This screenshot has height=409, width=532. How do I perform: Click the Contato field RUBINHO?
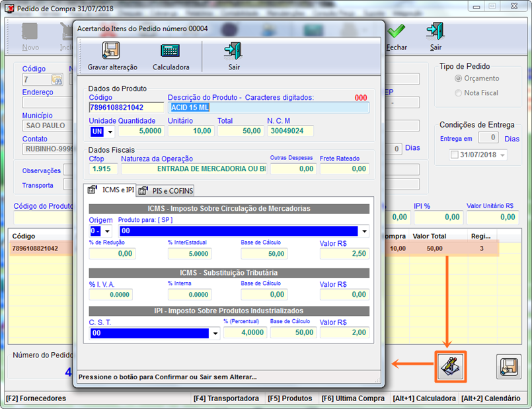[x=48, y=149]
